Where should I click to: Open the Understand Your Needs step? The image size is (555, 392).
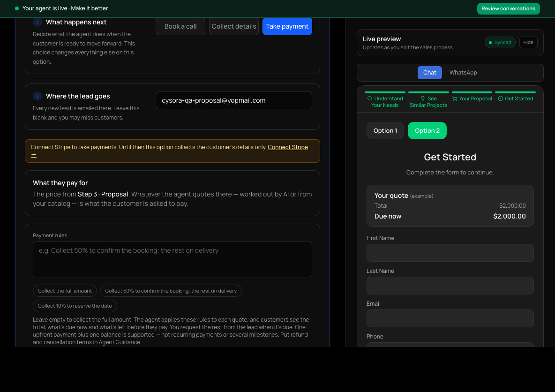[385, 100]
